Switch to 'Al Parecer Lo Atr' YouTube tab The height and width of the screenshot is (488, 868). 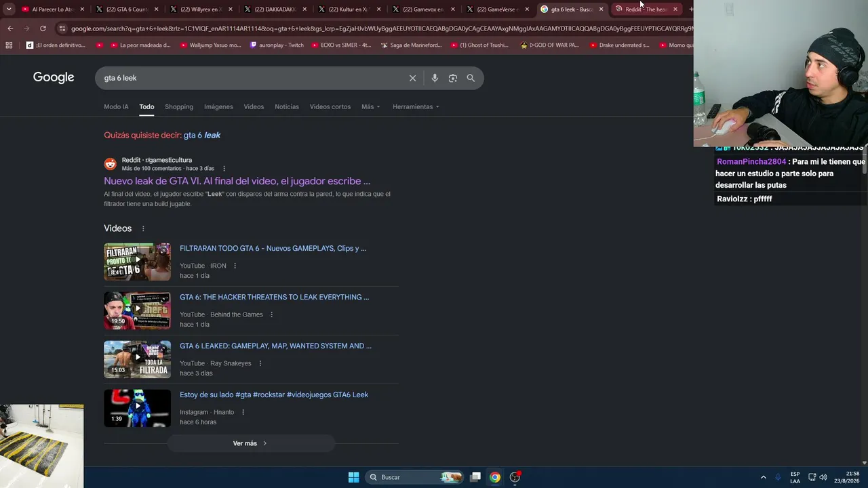(52, 9)
